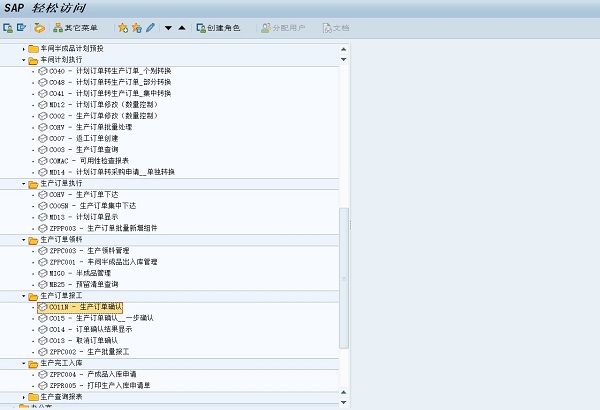Expand the 生产查询报表 folder
Viewport: 600px width, 410px height.
point(24,397)
